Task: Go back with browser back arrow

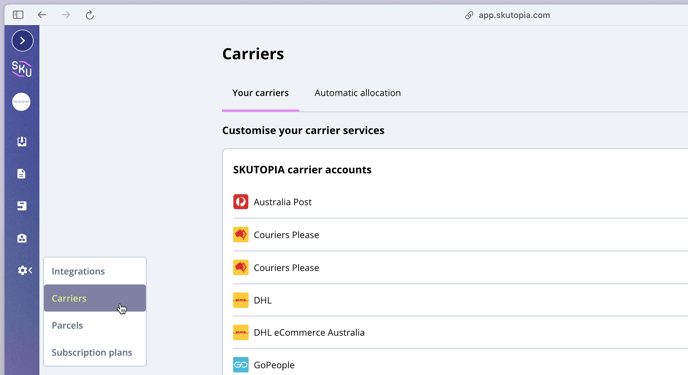Action: (x=42, y=15)
